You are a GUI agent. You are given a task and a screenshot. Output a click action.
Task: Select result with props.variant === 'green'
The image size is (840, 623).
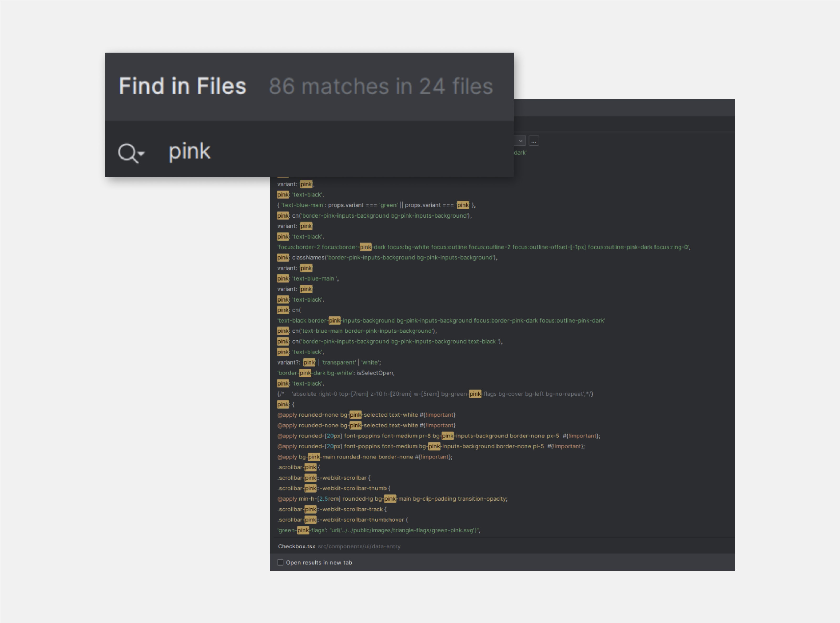[376, 205]
